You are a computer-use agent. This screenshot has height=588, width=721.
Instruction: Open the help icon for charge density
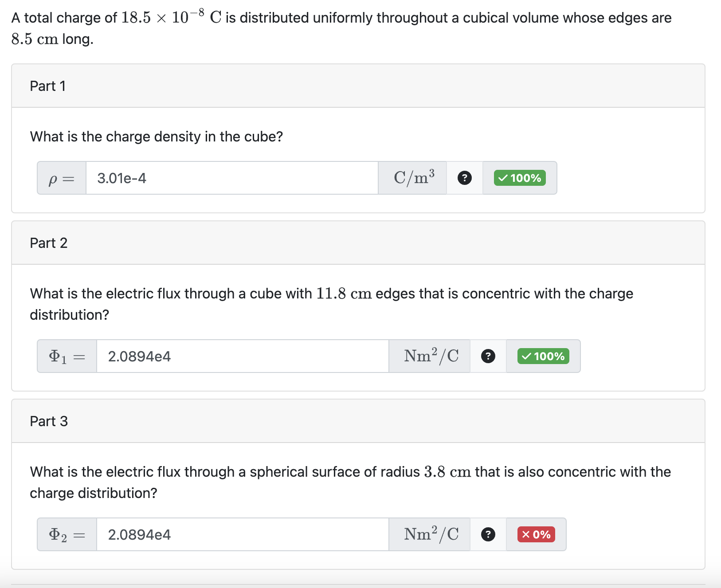[x=464, y=178]
